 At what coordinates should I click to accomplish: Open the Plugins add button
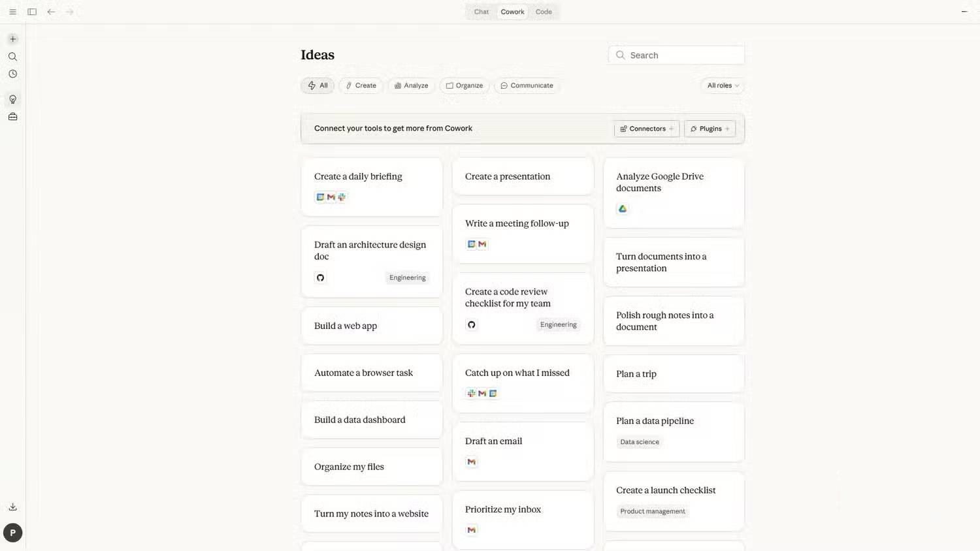(x=710, y=129)
